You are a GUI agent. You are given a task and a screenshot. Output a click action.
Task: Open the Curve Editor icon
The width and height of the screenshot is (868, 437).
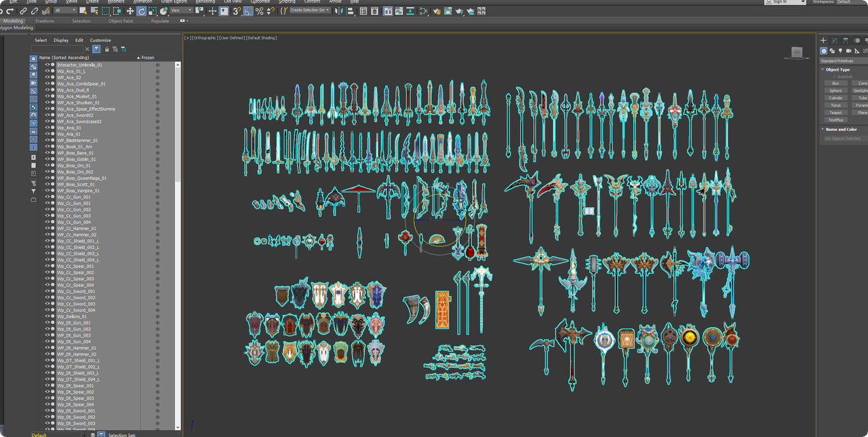pos(399,11)
